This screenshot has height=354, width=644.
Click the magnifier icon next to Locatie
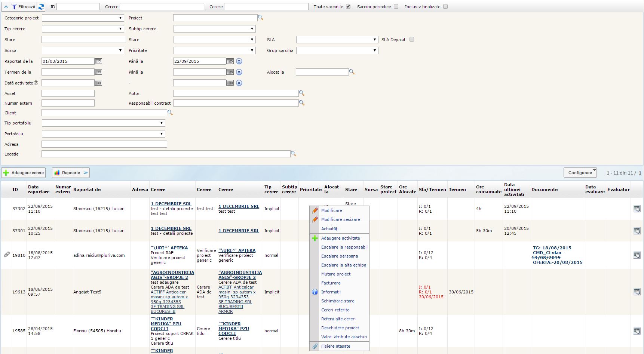coord(294,154)
